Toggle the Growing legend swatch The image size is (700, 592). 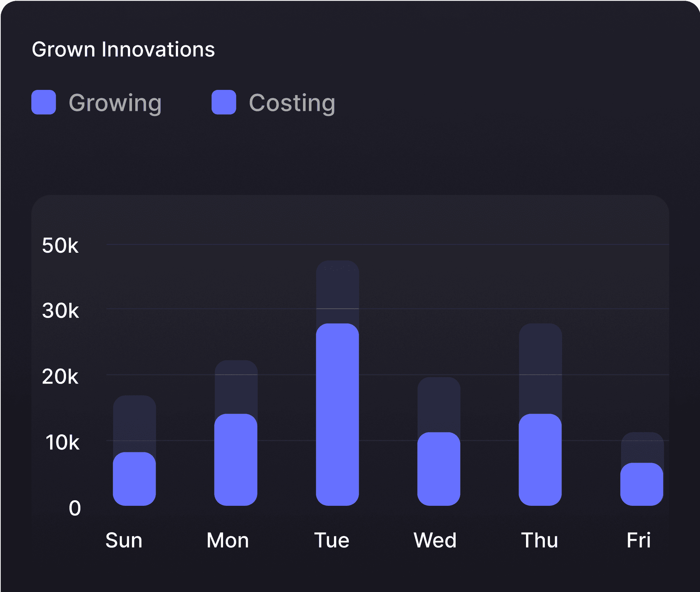pyautogui.click(x=43, y=102)
